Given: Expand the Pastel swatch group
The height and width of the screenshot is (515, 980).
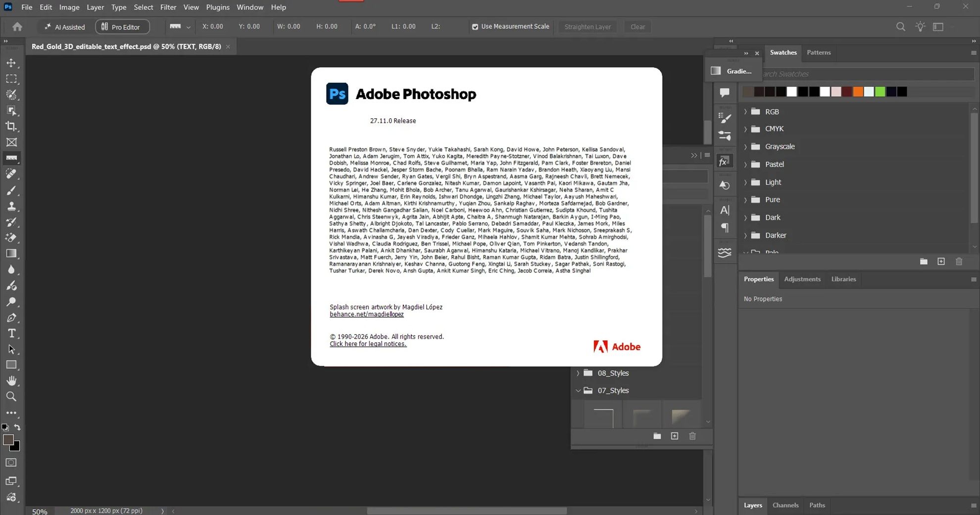Looking at the screenshot, I should pos(745,165).
